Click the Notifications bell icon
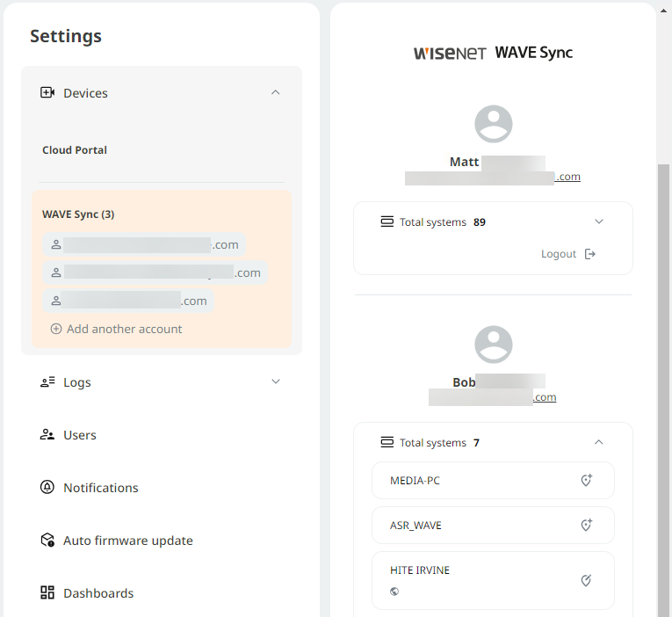This screenshot has width=672, height=617. pyautogui.click(x=47, y=487)
